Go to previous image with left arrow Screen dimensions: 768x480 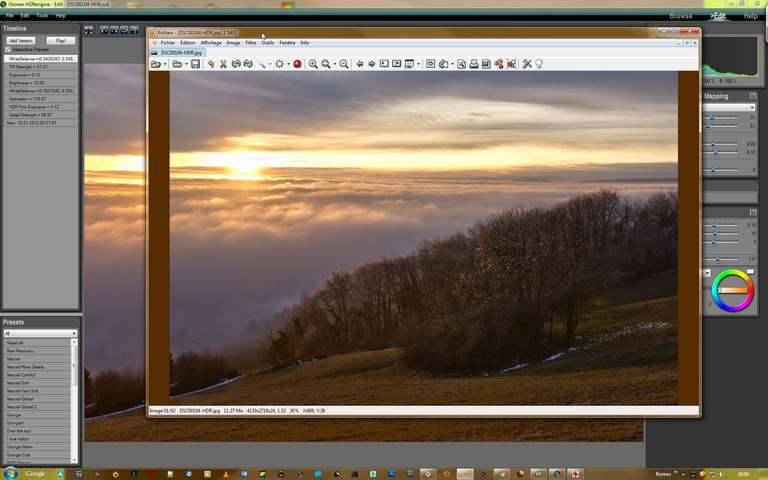coord(359,64)
